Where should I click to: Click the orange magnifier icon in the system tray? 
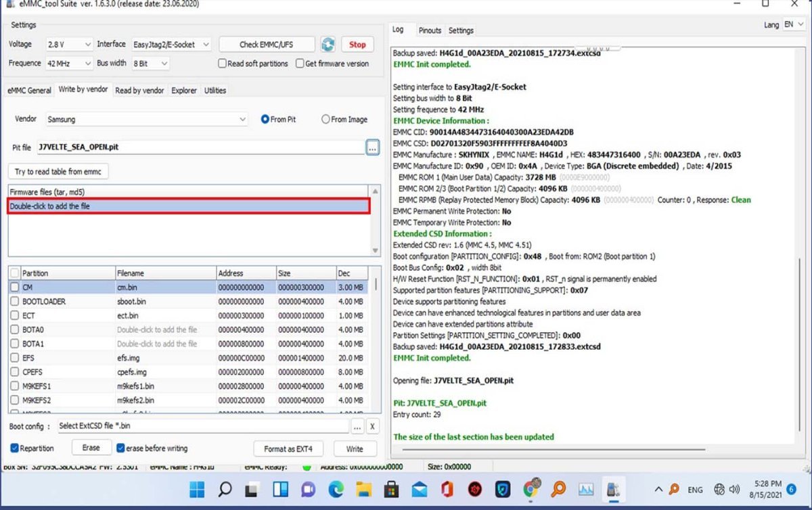pyautogui.click(x=674, y=489)
